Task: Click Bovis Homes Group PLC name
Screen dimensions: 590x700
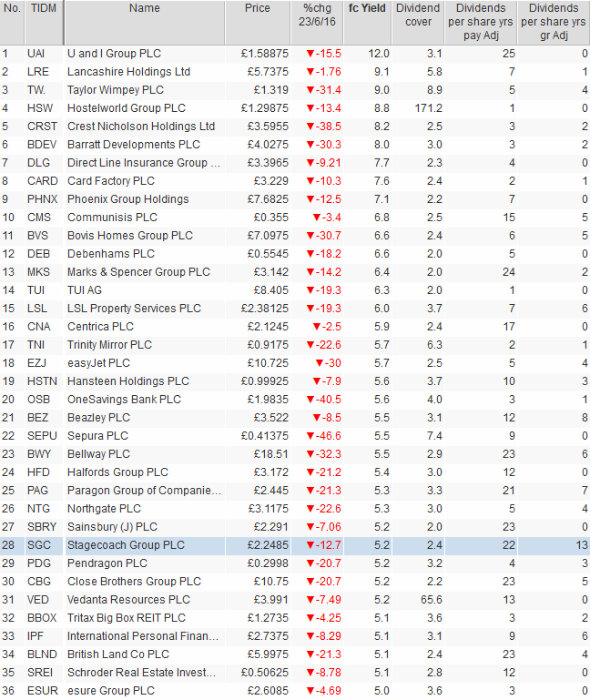Action: coord(130,236)
